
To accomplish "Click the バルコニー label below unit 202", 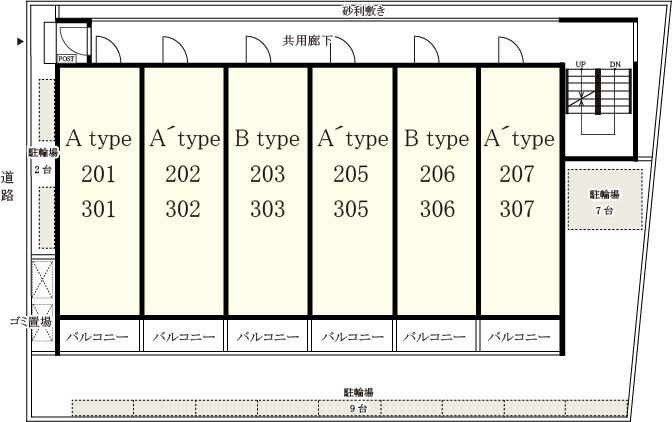I will point(184,336).
